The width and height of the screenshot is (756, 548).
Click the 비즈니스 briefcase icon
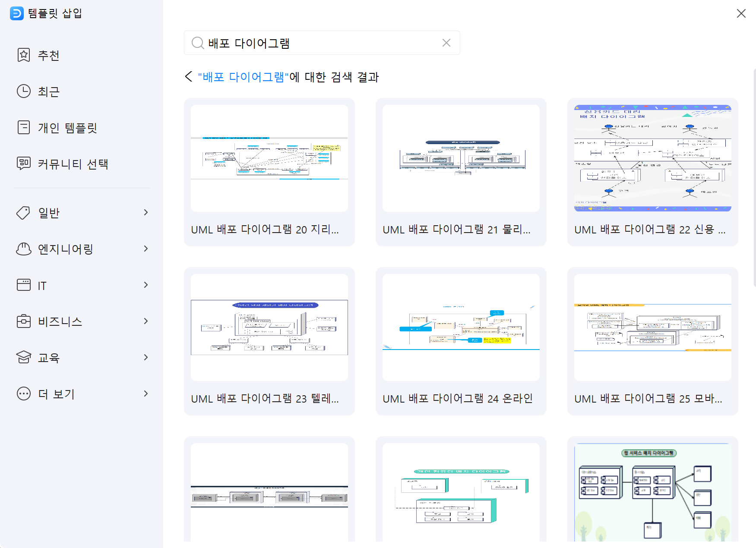coord(24,321)
